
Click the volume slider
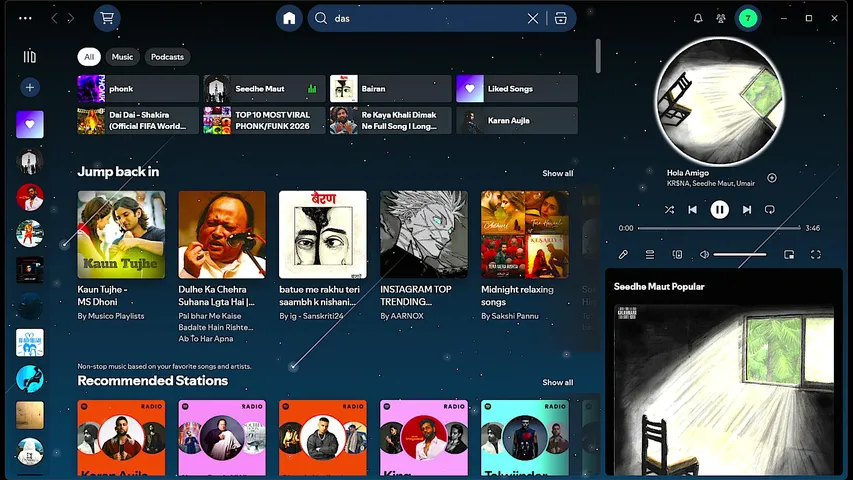[740, 254]
